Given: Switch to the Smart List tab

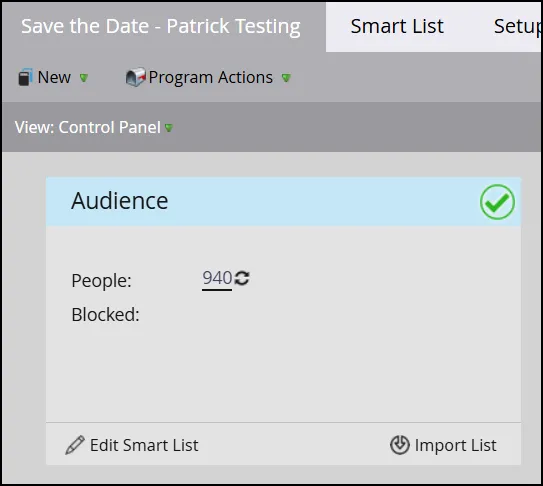Looking at the screenshot, I should click(x=397, y=26).
